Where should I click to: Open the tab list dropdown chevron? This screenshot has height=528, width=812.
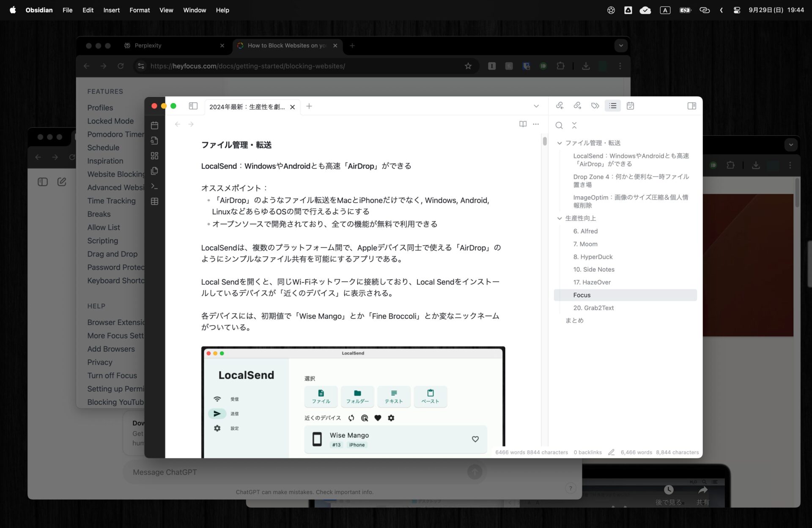(536, 106)
